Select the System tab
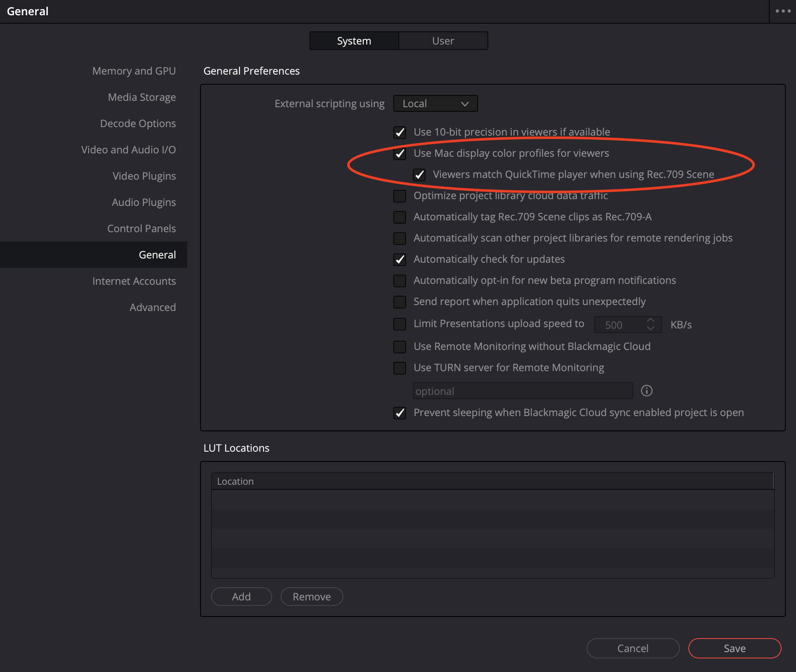 (x=354, y=41)
